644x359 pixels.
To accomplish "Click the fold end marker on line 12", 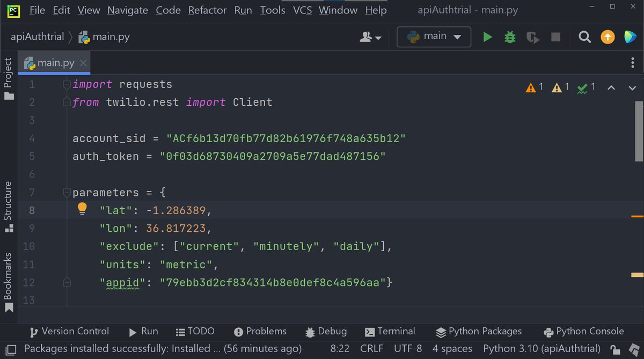I will click(x=67, y=282).
